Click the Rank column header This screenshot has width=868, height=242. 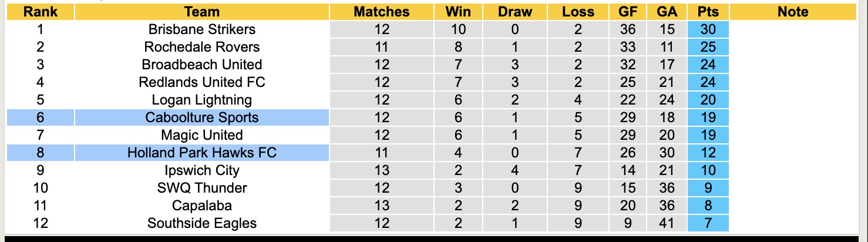41,12
